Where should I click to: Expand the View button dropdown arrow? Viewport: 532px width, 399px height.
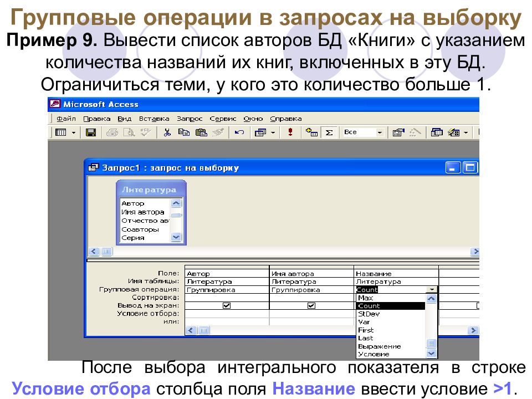click(x=73, y=132)
